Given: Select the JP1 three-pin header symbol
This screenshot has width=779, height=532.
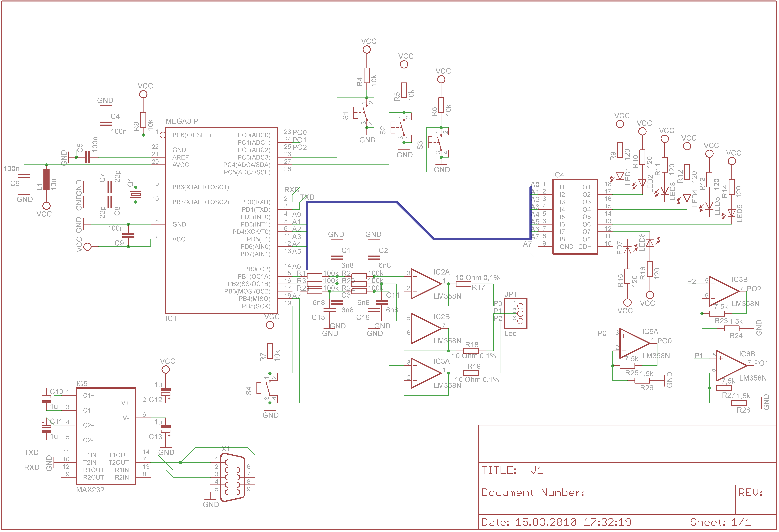Looking at the screenshot, I should 516,314.
